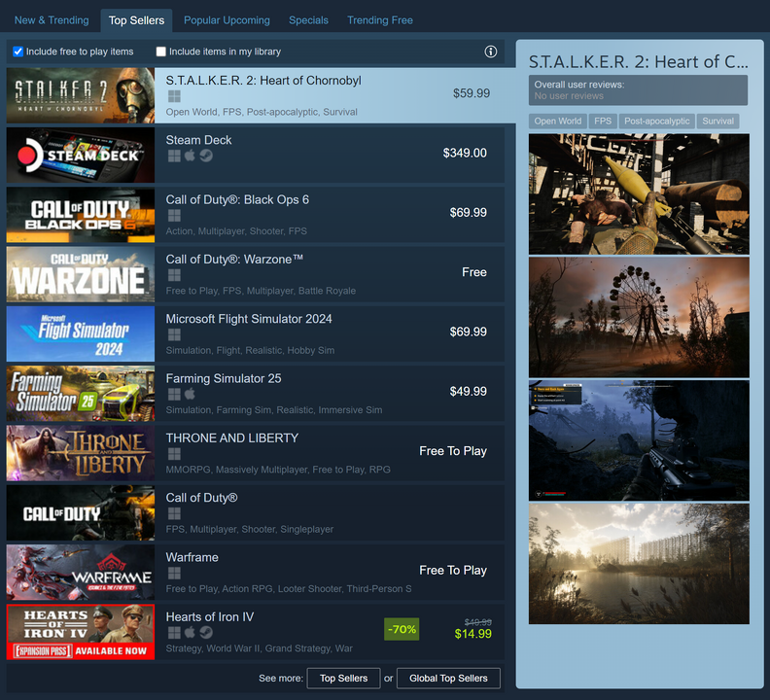Uncheck Include free to play items
Viewport: 770px width, 700px height.
coord(18,52)
